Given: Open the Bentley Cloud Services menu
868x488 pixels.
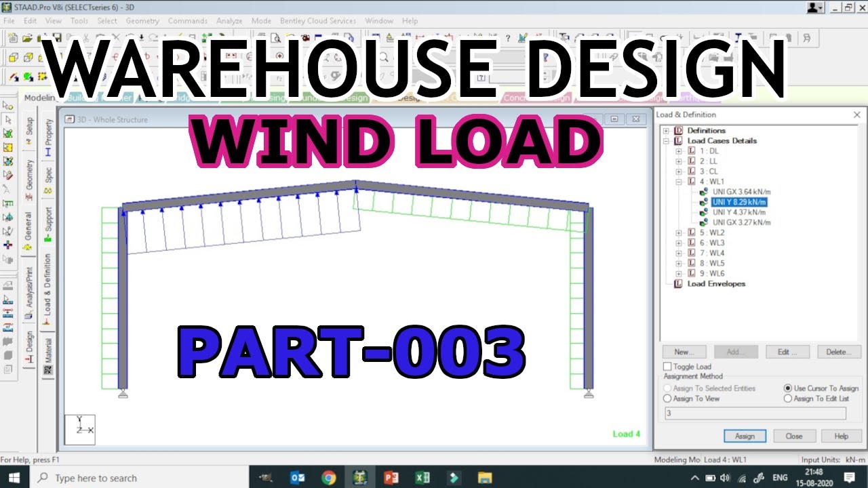Looking at the screenshot, I should coord(318,21).
